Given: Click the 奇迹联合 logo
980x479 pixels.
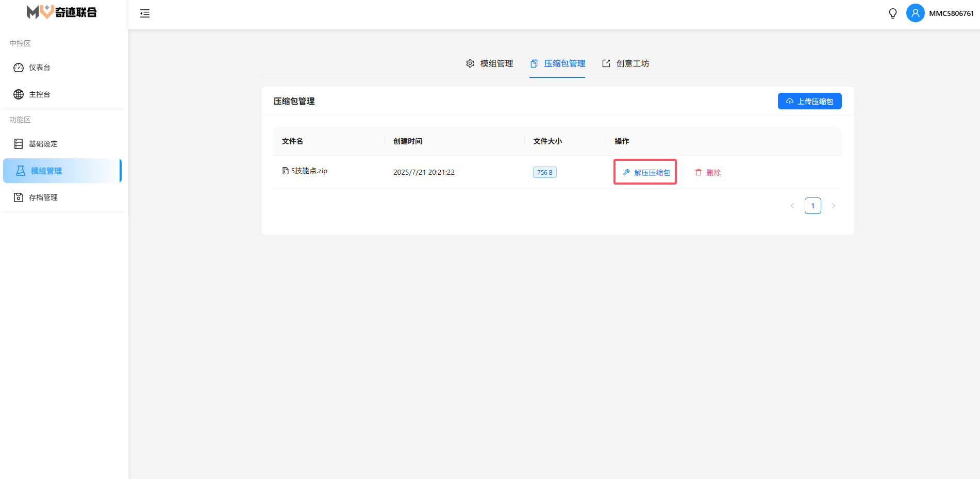Looking at the screenshot, I should pos(62,12).
